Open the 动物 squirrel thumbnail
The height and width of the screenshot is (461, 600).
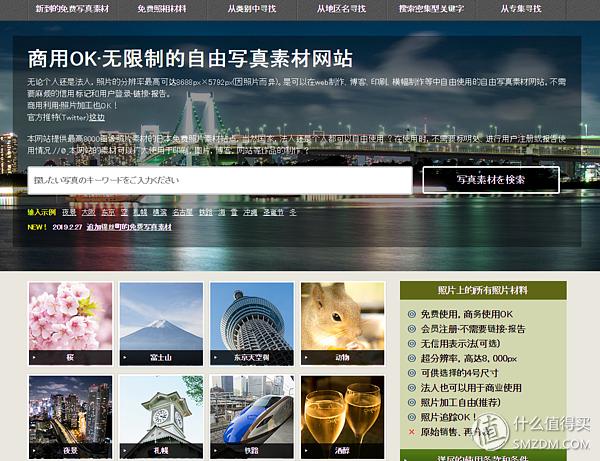tap(342, 324)
